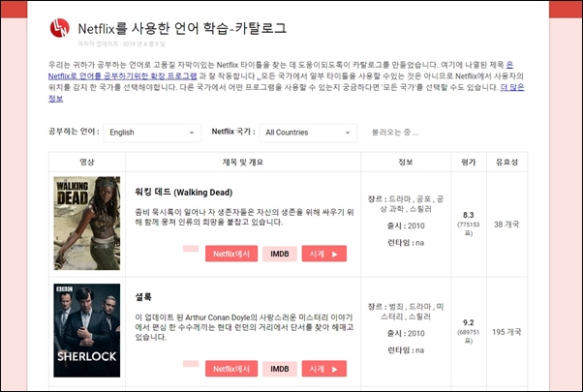This screenshot has width=583, height=392.
Task: Click 시계 play button for 셜록
Action: pyautogui.click(x=323, y=369)
